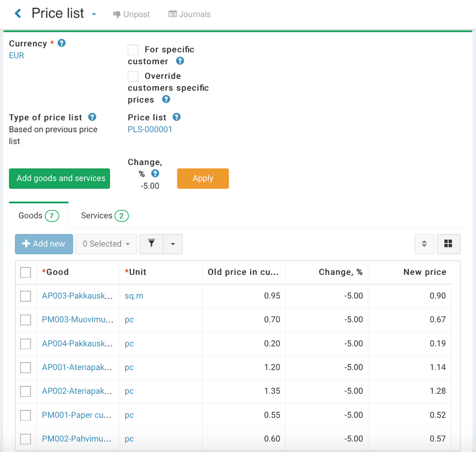The image size is (476, 452).
Task: Click the sort order icon
Action: point(424,244)
